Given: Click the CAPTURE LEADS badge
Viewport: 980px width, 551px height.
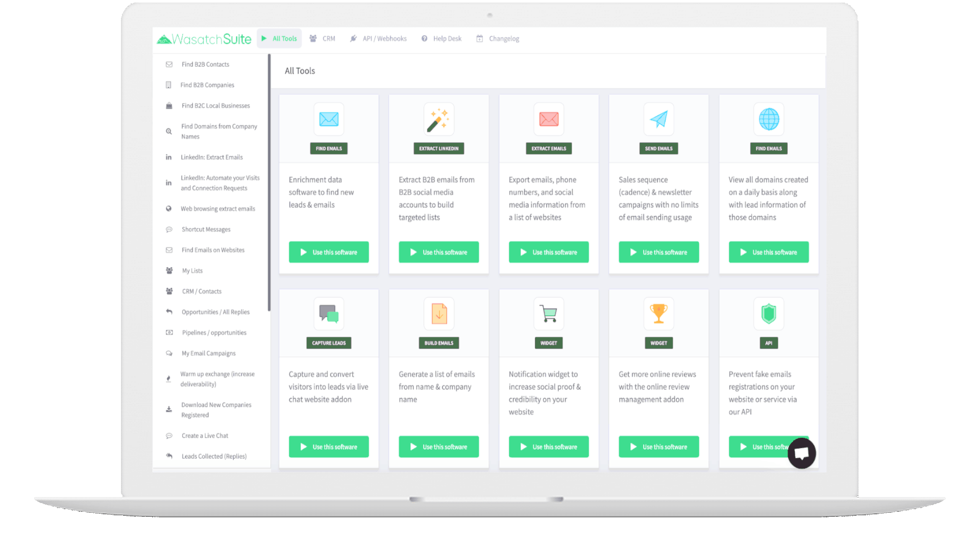Looking at the screenshot, I should point(329,343).
